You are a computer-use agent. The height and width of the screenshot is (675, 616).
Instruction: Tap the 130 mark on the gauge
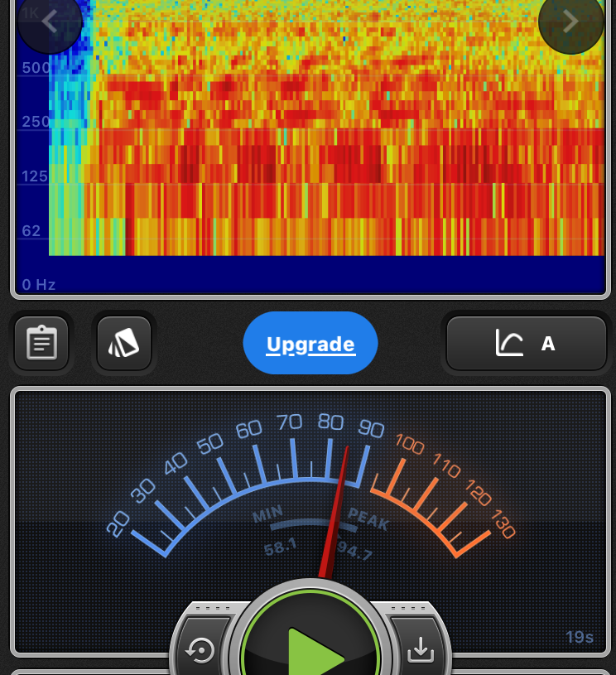tap(502, 524)
